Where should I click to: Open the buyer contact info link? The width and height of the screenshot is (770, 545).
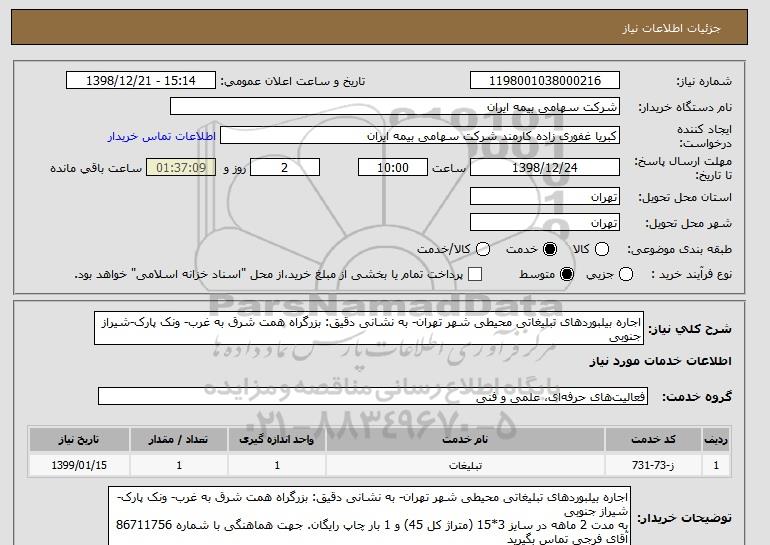[x=162, y=136]
